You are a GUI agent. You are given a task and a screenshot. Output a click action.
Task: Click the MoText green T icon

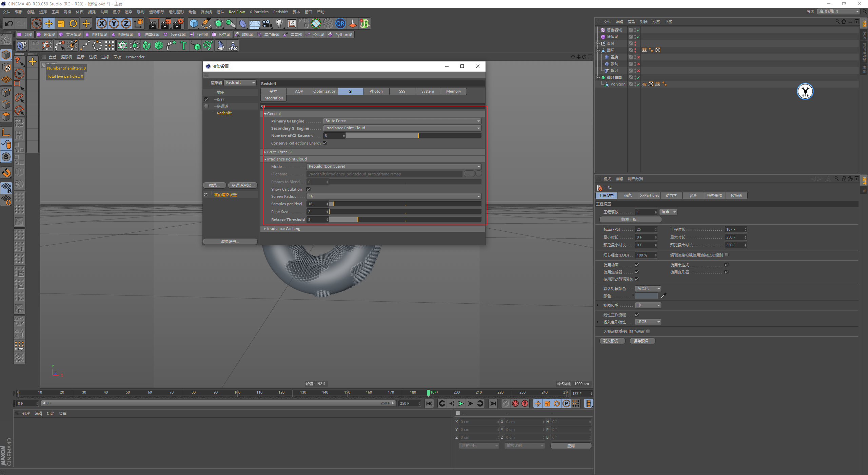pyautogui.click(x=183, y=45)
